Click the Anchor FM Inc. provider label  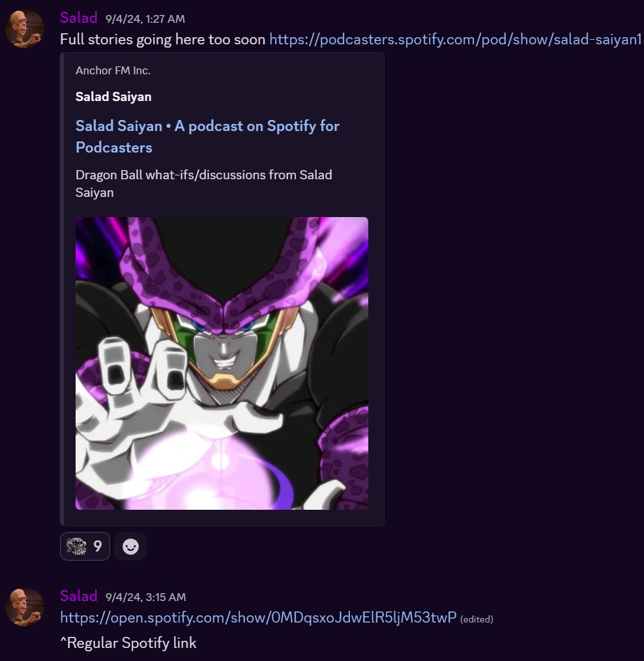(113, 70)
